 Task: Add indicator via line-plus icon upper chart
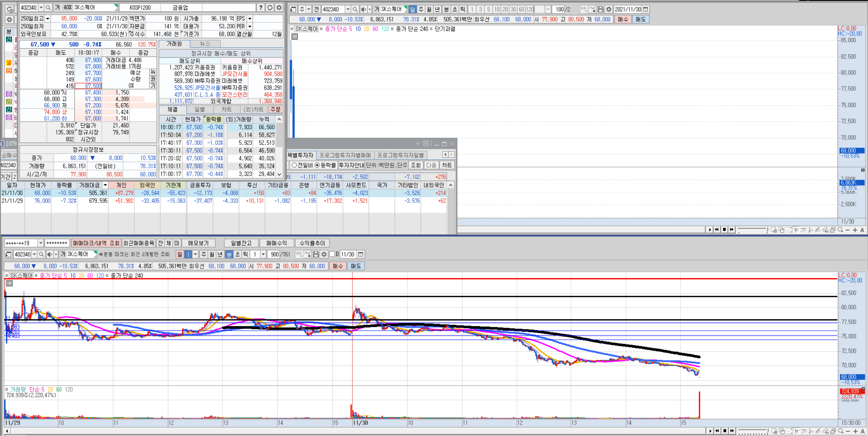point(592,9)
